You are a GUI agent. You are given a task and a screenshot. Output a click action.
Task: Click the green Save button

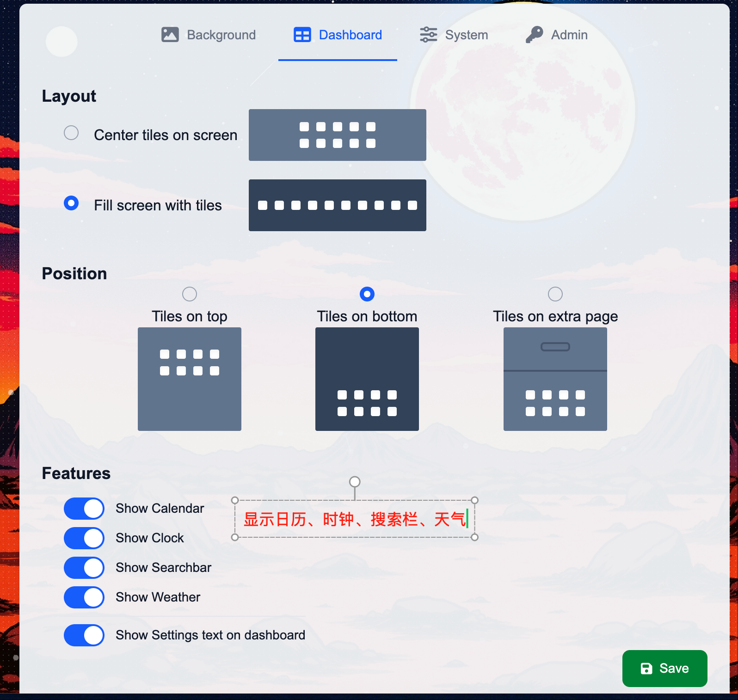[665, 669]
